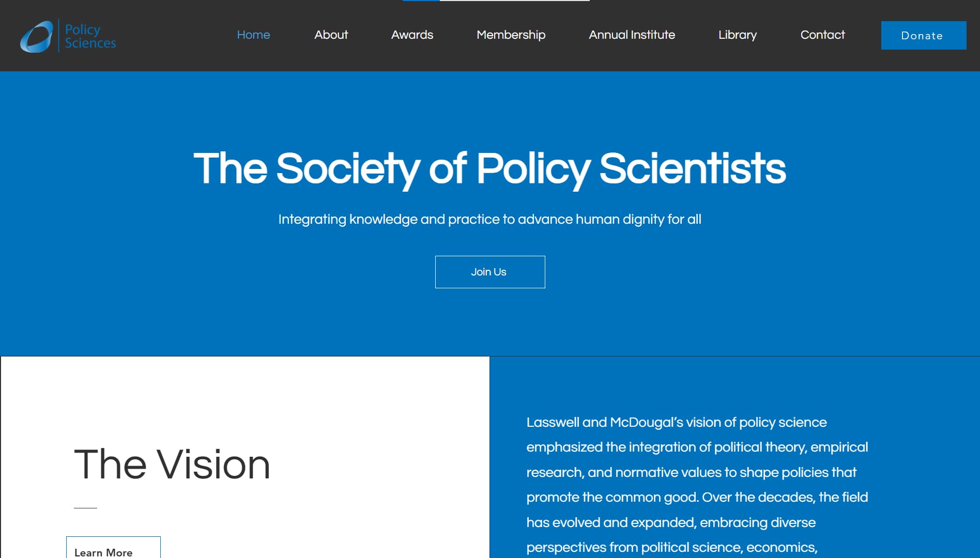Click the loading progress bar at top

tap(496, 1)
